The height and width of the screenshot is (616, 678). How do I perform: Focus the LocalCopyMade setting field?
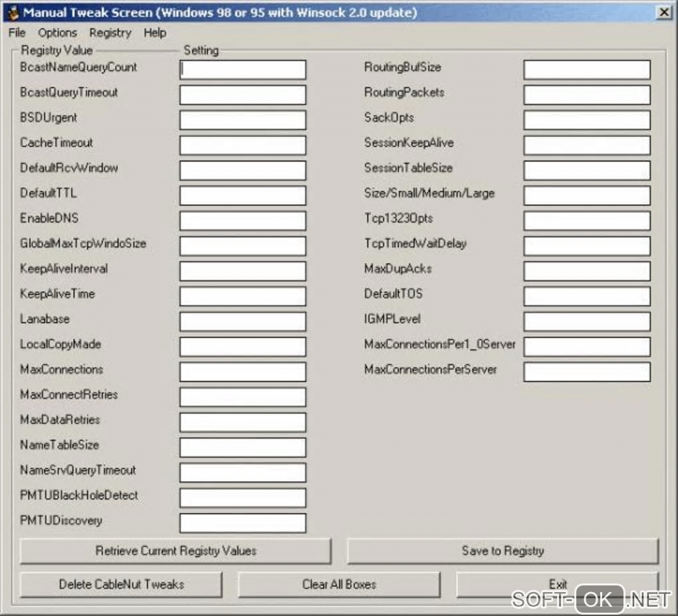tap(243, 347)
